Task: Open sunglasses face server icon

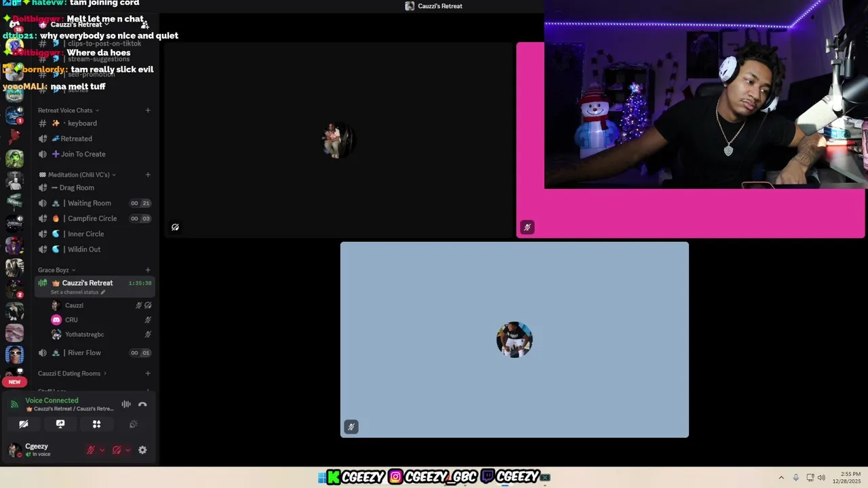Action: tap(14, 354)
